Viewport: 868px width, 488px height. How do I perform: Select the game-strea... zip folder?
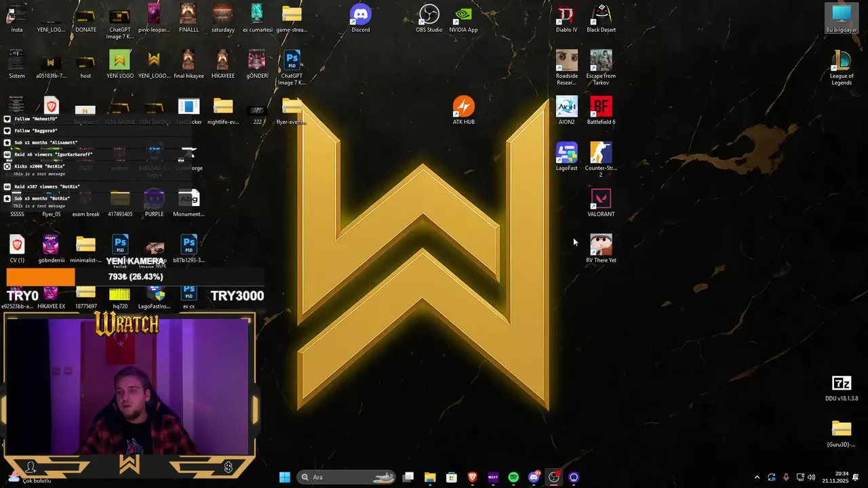[292, 18]
